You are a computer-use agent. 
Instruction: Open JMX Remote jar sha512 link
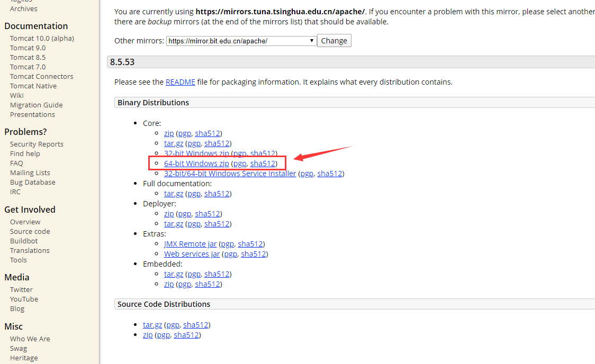pos(250,244)
